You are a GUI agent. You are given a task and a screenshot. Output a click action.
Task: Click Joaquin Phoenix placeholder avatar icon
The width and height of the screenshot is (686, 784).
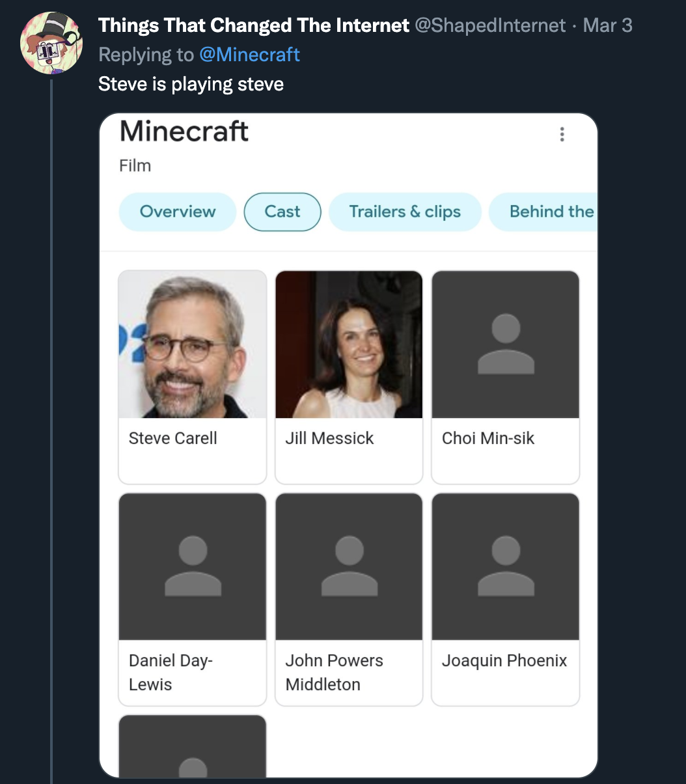pos(506,567)
